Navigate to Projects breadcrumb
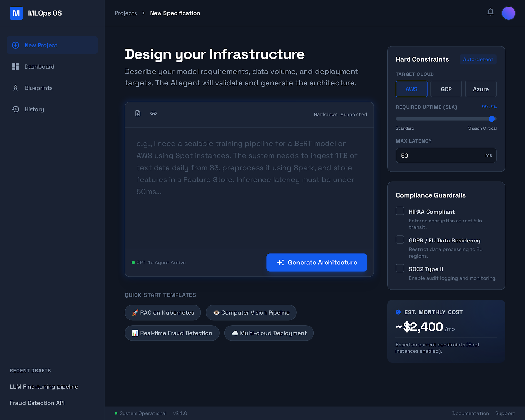 tap(126, 13)
